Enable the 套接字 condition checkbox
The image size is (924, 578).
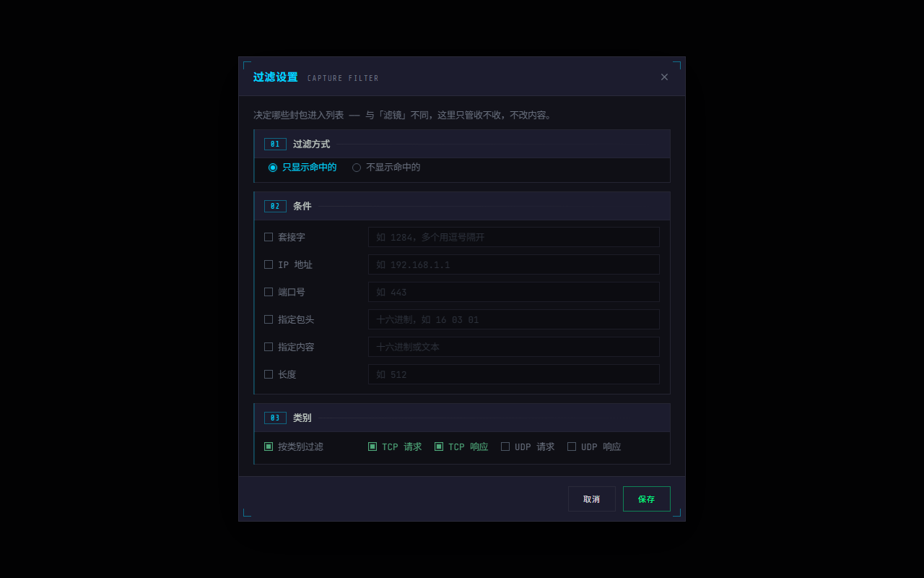point(269,237)
